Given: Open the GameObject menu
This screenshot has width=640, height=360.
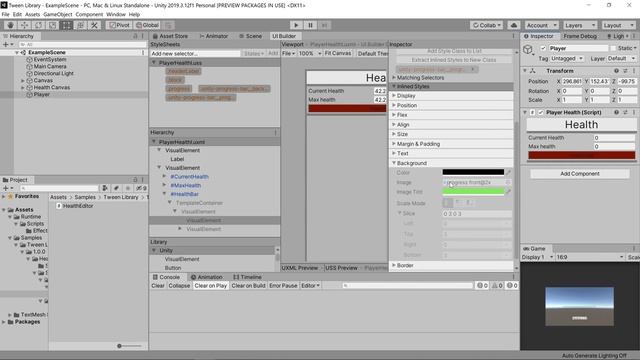Looking at the screenshot, I should click(58, 14).
